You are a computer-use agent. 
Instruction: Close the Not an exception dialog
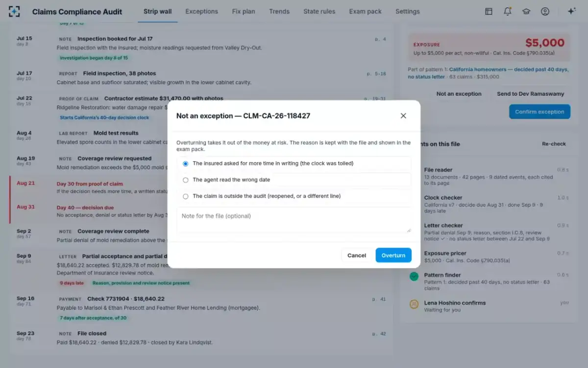click(x=403, y=116)
